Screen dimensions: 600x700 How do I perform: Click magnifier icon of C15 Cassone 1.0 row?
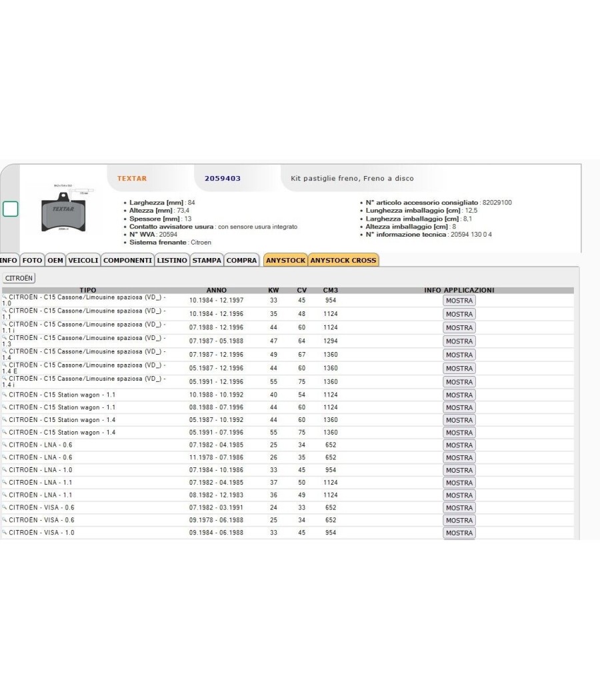click(x=5, y=297)
